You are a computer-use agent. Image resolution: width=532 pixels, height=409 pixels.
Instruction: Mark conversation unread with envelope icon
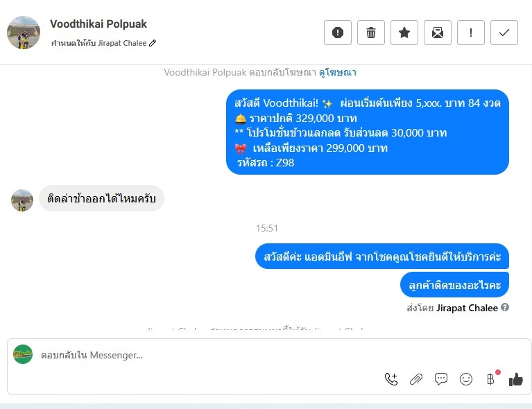click(438, 33)
